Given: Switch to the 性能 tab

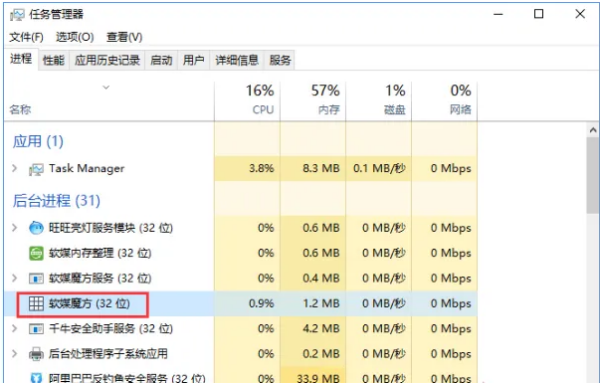Looking at the screenshot, I should 54,60.
